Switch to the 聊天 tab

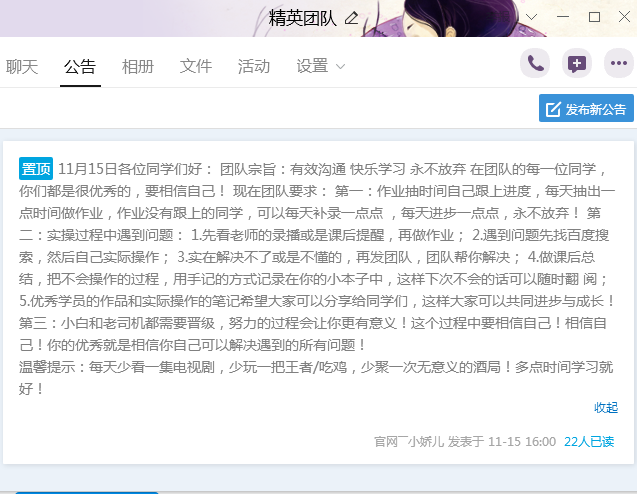(22, 66)
